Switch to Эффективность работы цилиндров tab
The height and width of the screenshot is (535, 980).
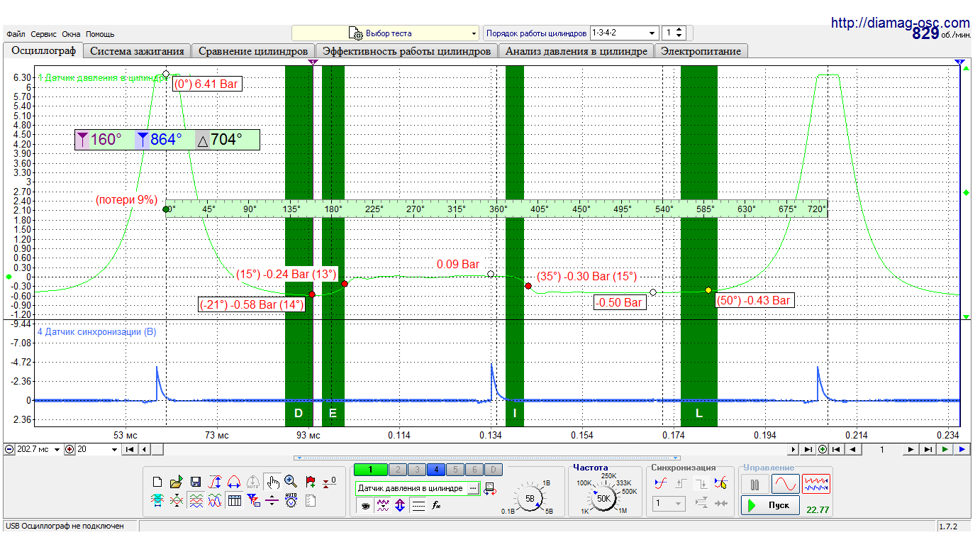406,51
